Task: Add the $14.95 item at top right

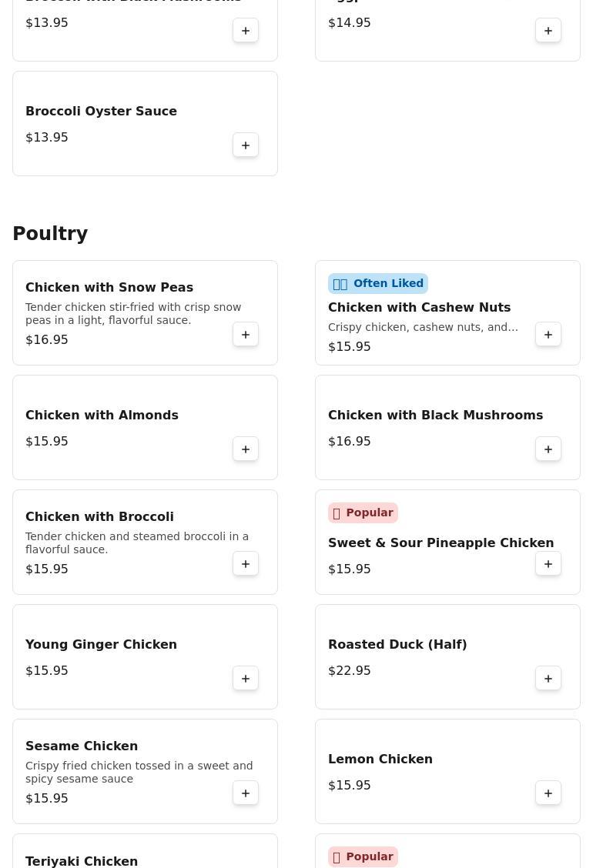Action: tap(548, 31)
